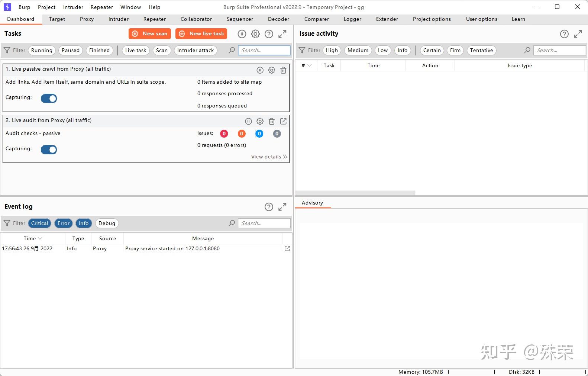Click the high severity red issue counter

pos(224,134)
